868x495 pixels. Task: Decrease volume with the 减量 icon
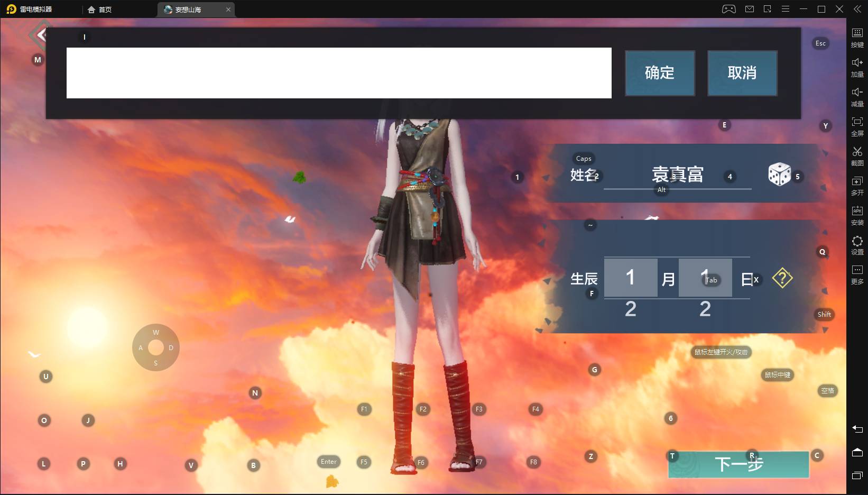click(857, 97)
